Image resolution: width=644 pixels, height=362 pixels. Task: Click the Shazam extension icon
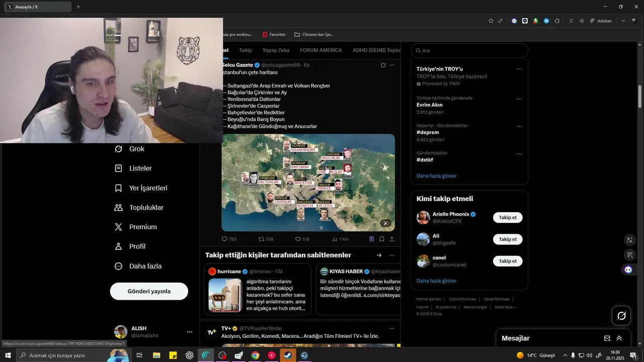(546, 21)
